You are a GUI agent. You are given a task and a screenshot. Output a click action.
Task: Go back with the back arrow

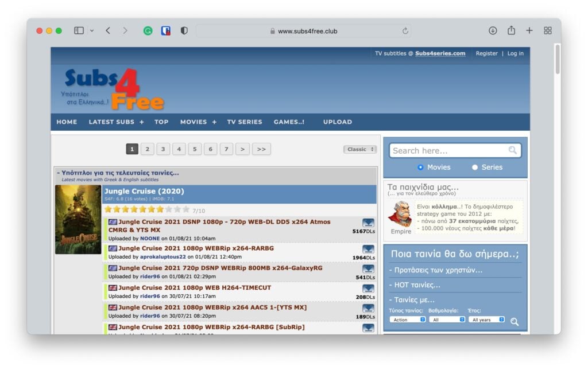[x=108, y=31]
